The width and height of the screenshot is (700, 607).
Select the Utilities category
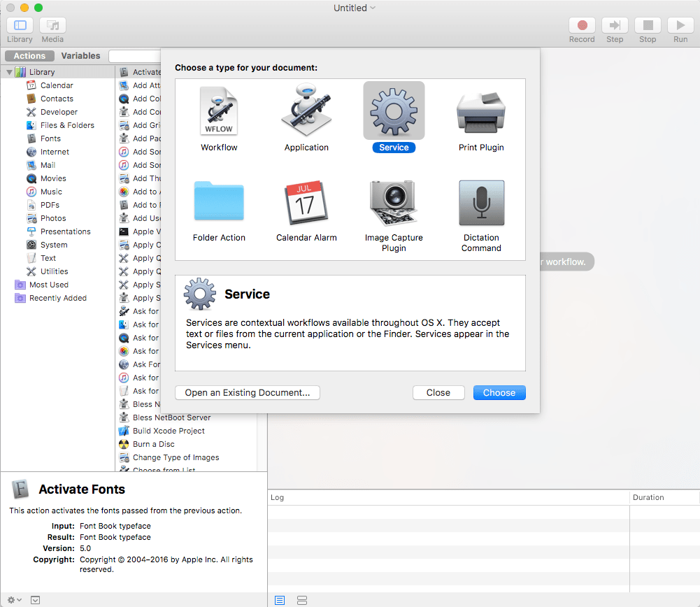(x=54, y=271)
